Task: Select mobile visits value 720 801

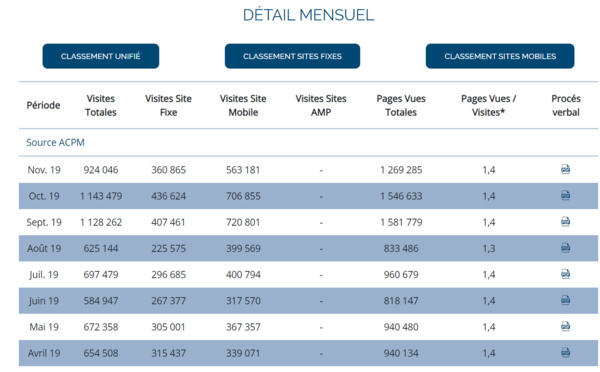Action: pos(243,222)
